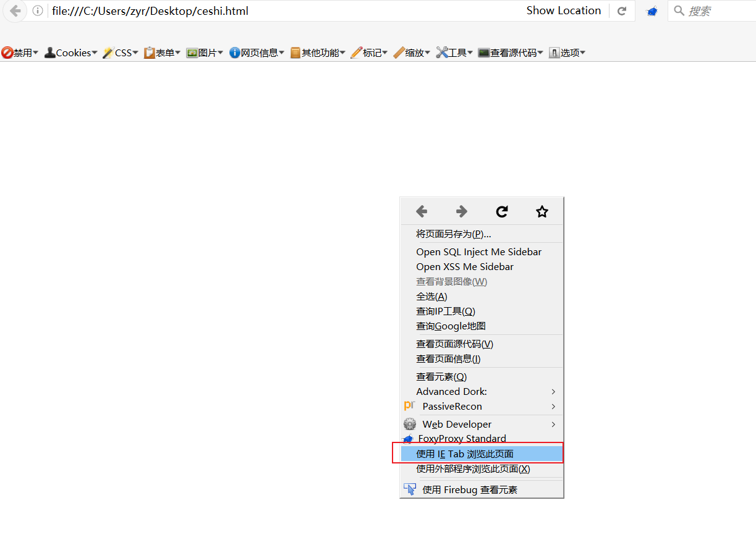Click context menu reload icon
The width and height of the screenshot is (756, 537).
point(502,212)
